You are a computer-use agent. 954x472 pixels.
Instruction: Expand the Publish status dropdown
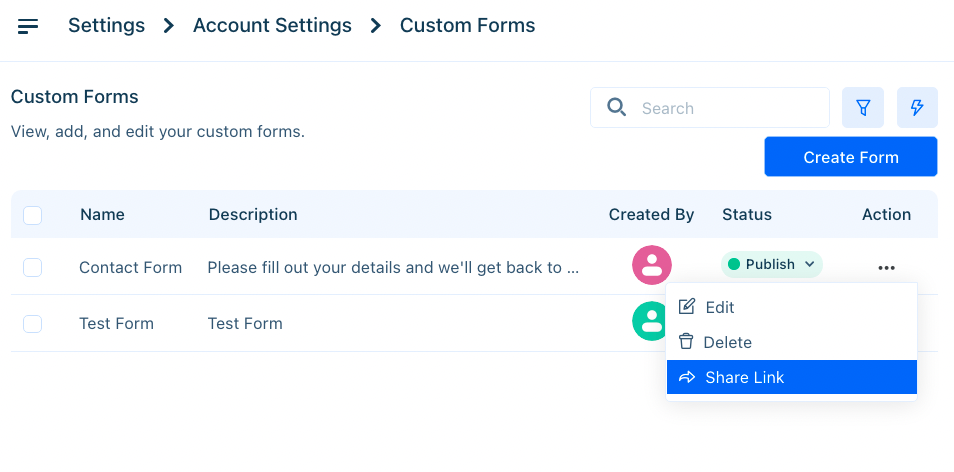click(771, 265)
